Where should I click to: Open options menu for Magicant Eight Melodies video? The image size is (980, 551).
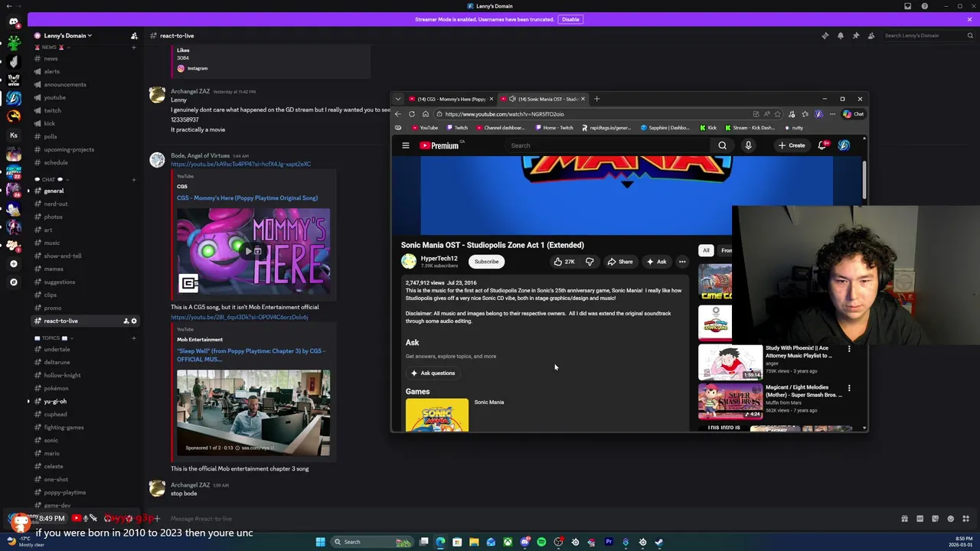coord(849,388)
